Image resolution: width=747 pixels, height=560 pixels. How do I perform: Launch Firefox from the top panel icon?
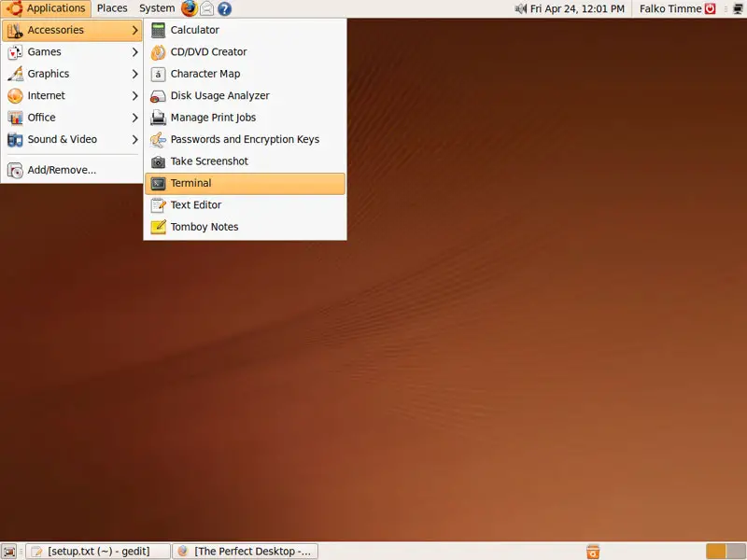coord(189,8)
